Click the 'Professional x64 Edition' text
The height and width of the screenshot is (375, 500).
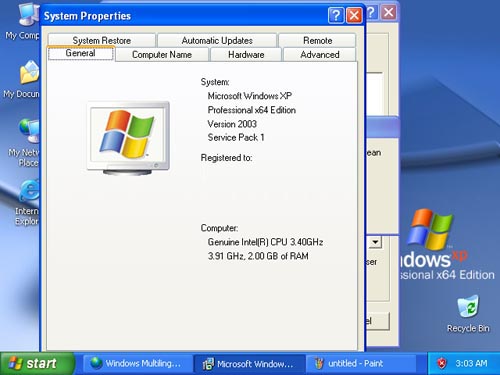pyautogui.click(x=252, y=110)
